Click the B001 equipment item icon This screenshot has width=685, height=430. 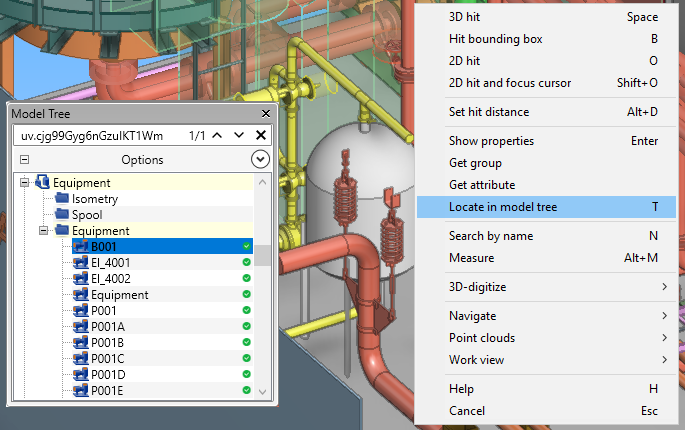click(x=81, y=247)
